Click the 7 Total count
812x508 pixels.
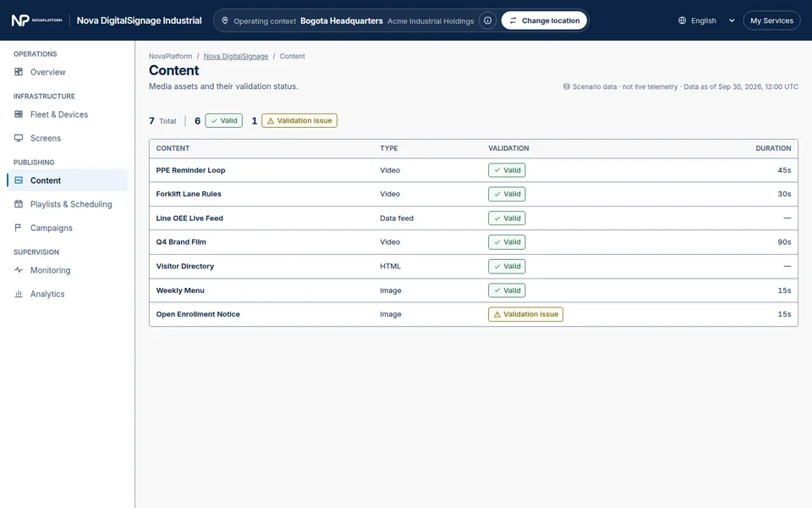(x=162, y=121)
